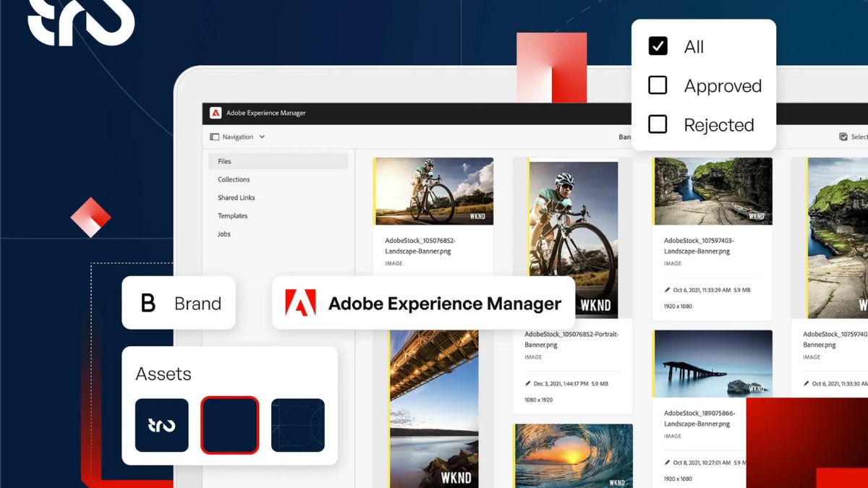
Task: Open Jobs in the left sidebar
Action: [x=224, y=234]
